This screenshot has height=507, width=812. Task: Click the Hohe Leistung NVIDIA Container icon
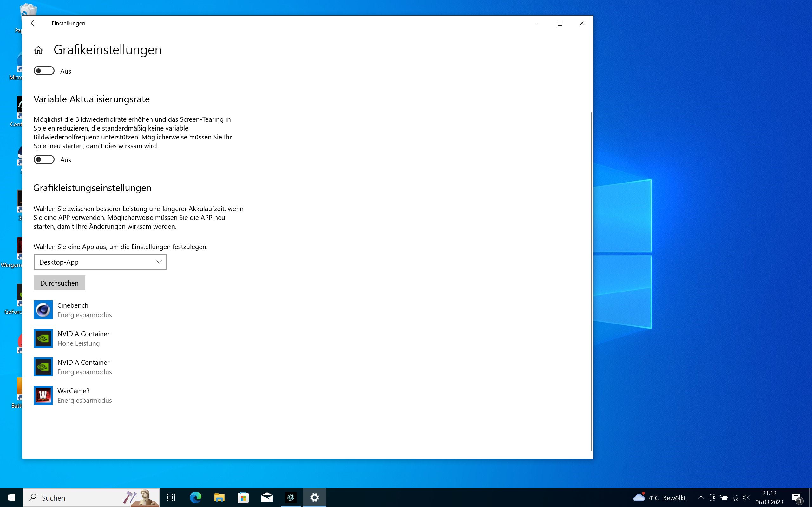[43, 338]
